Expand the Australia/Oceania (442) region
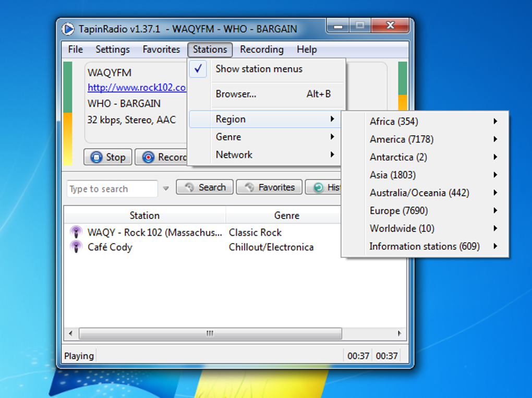This screenshot has width=532, height=398. 425,192
